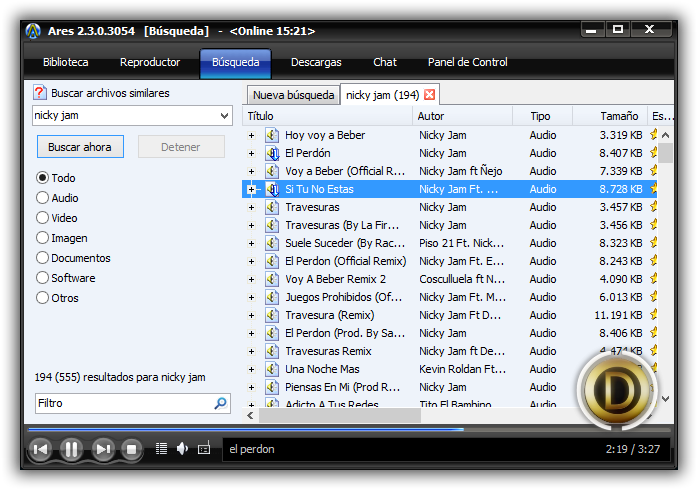Expand the Travesuras Remix result
This screenshot has height=490, width=698.
[x=252, y=351]
